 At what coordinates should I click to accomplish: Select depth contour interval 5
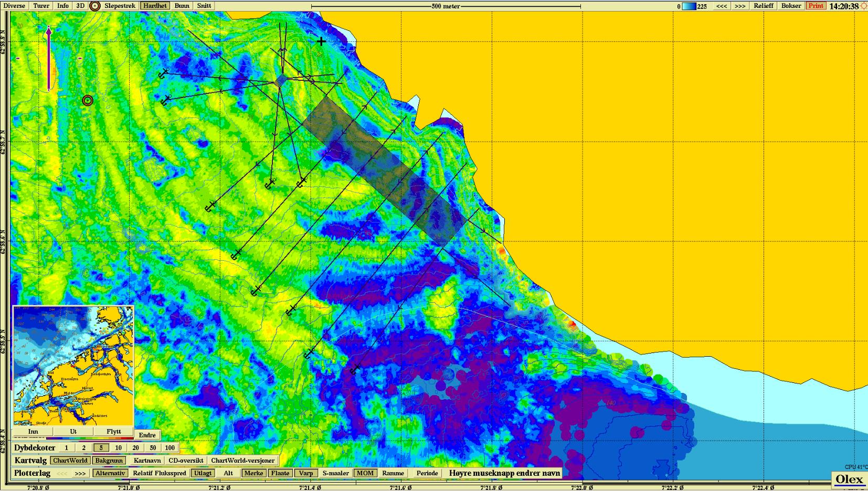101,448
